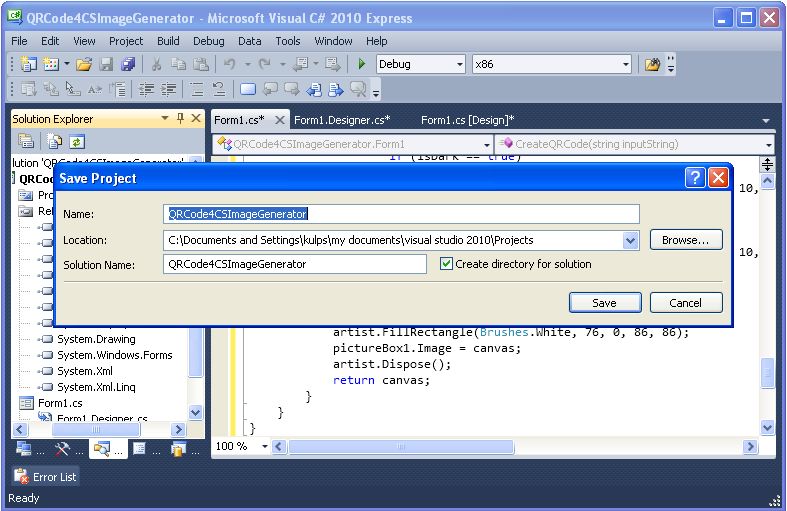Click the New Project toolbar icon

click(29, 64)
